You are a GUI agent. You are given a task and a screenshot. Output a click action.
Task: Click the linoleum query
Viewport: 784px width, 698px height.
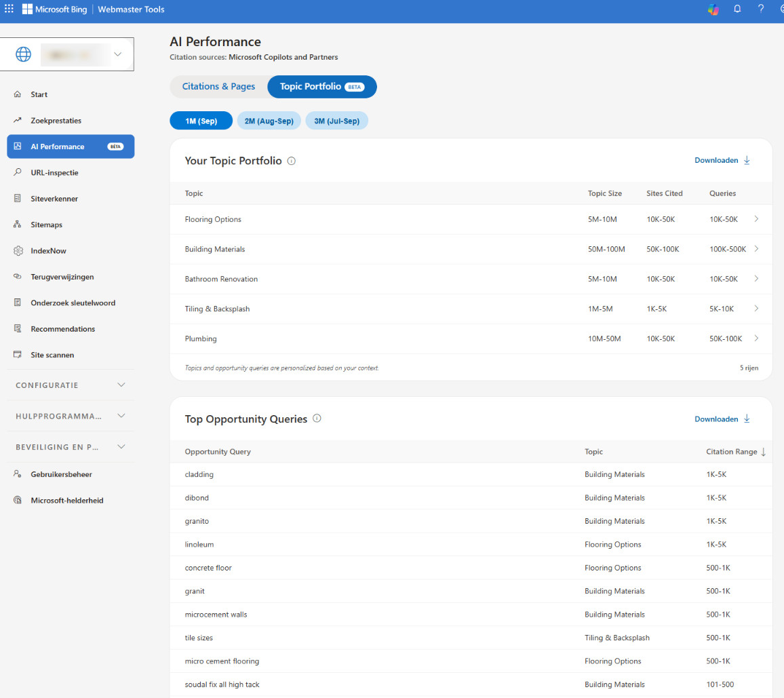[x=199, y=544]
